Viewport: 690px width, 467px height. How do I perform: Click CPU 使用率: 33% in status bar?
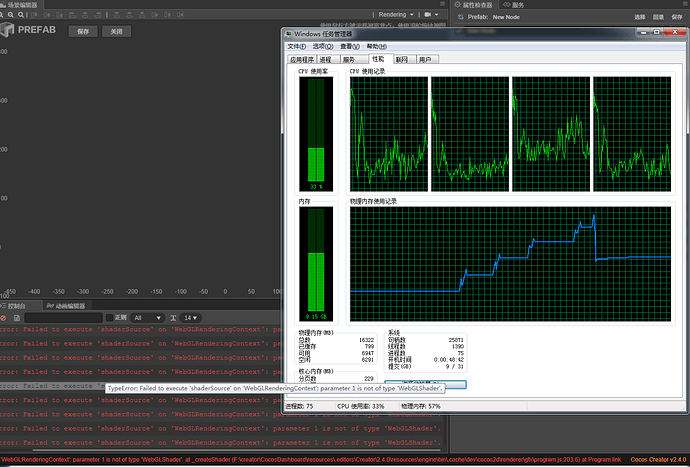pos(360,406)
